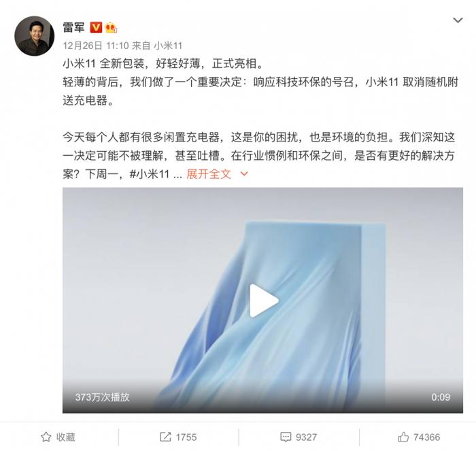This screenshot has width=476, height=451.
Task: Expand full post via 展开全文
Action: coord(209,174)
